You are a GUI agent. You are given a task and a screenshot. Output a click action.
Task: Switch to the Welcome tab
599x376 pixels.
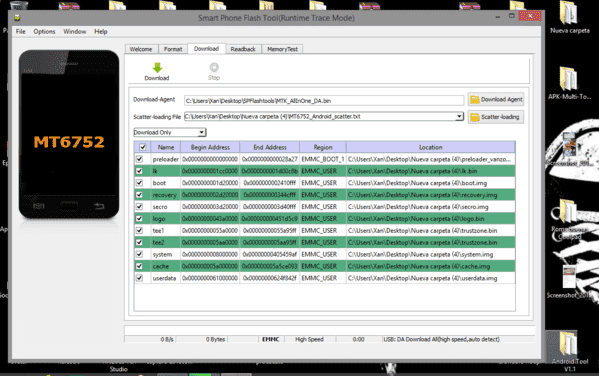click(141, 49)
